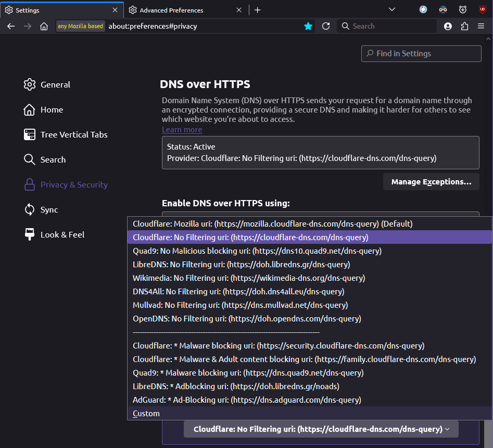The image size is (493, 448).
Task: Bookmark page with the blue star icon
Action: pos(308,26)
